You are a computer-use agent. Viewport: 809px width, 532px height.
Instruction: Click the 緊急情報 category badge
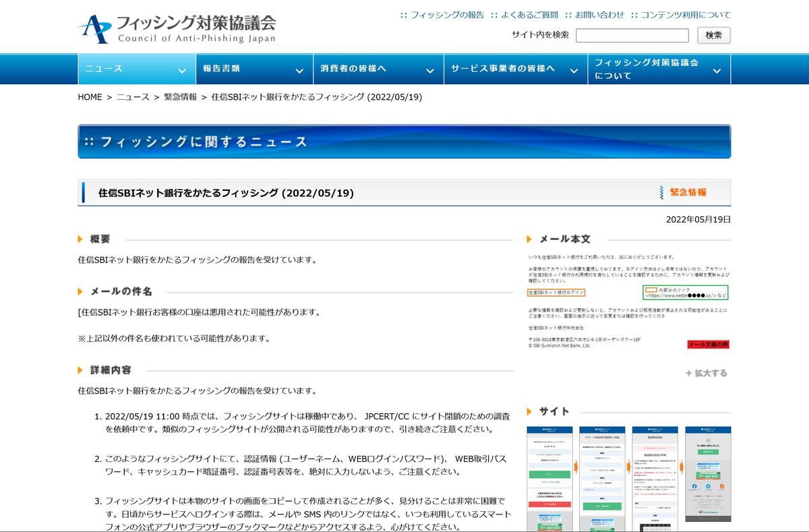coord(684,192)
